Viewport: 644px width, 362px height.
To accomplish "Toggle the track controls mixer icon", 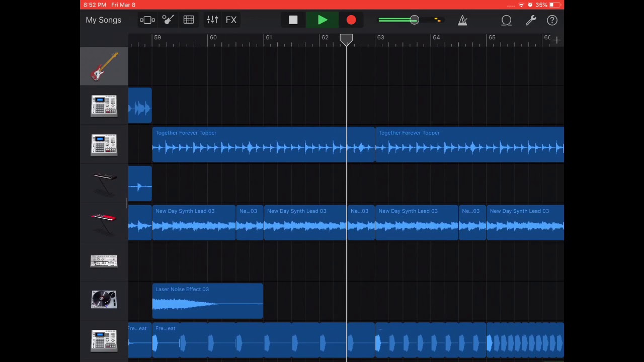I will click(212, 20).
